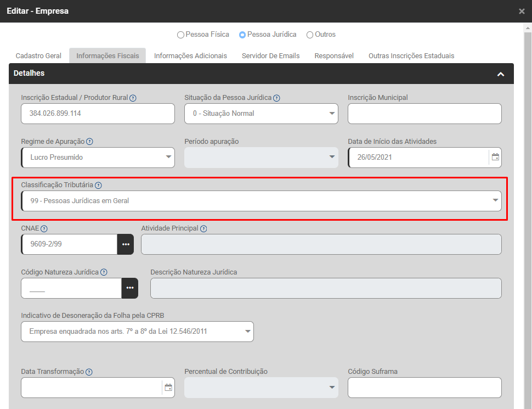Click help icon next to Situação da Pessoa Jurídica
Image resolution: width=532 pixels, height=409 pixels.
click(276, 98)
